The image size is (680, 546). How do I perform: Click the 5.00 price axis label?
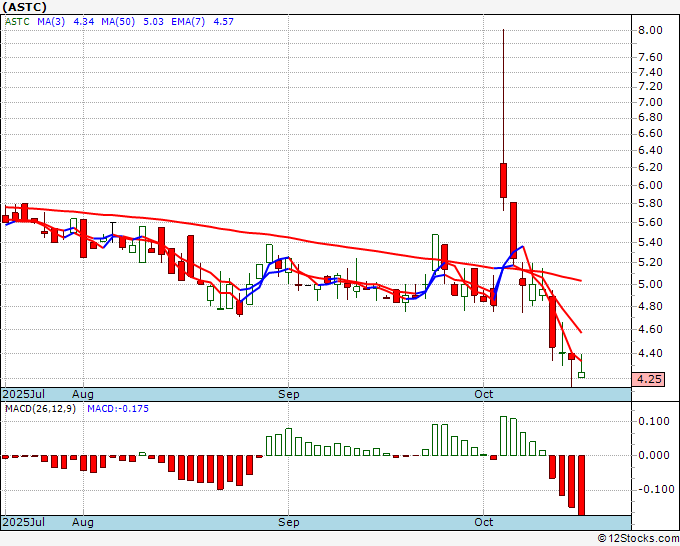(650, 284)
